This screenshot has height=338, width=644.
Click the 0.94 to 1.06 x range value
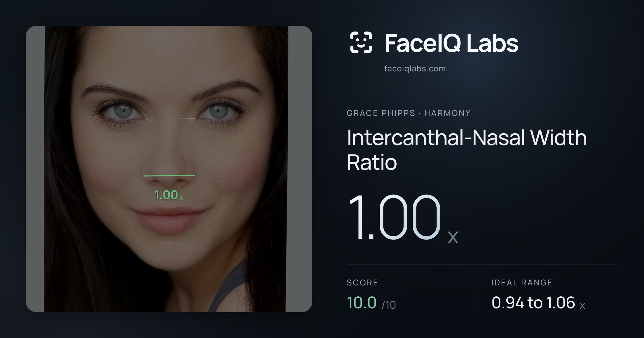tap(538, 303)
